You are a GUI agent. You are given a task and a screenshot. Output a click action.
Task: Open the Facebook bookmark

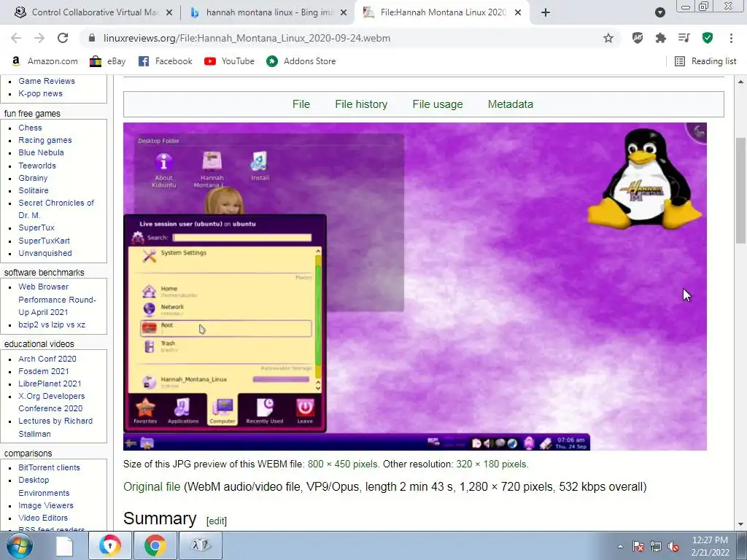tap(166, 61)
